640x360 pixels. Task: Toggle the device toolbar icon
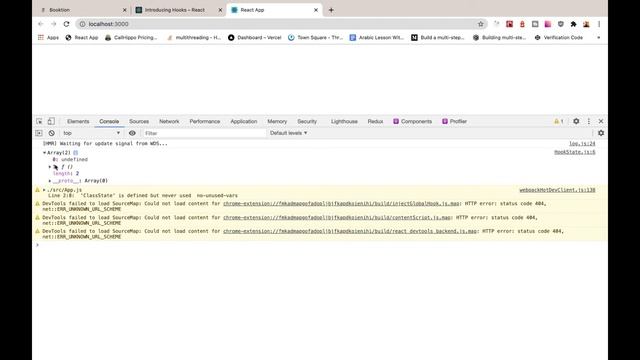(x=51, y=121)
